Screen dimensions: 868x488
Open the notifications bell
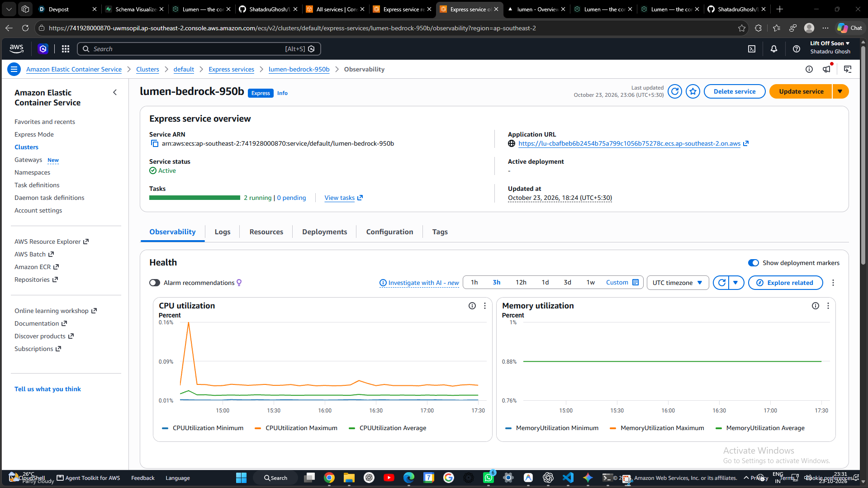click(x=774, y=49)
